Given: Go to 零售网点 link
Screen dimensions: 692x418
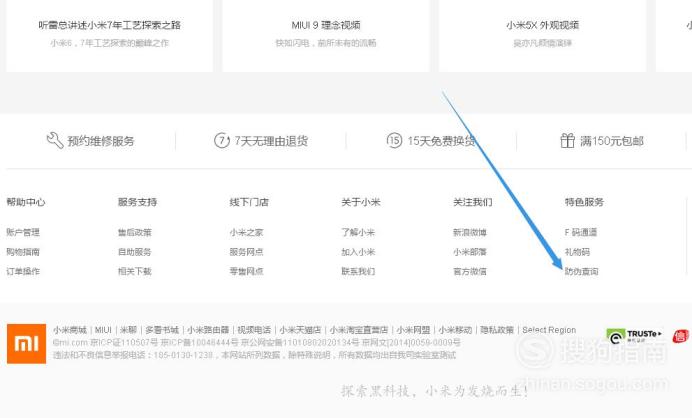Looking at the screenshot, I should coord(246,271).
